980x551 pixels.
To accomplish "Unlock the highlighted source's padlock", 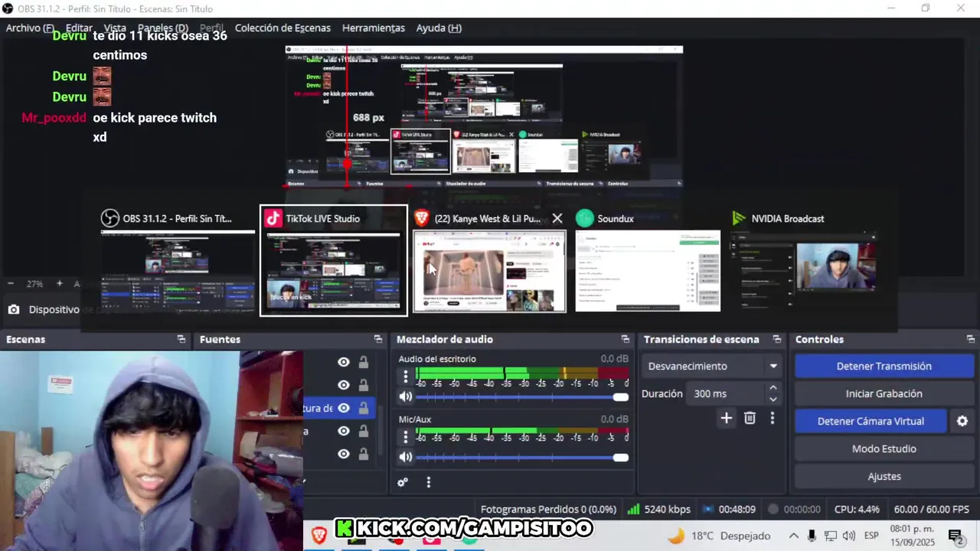I will pos(364,408).
